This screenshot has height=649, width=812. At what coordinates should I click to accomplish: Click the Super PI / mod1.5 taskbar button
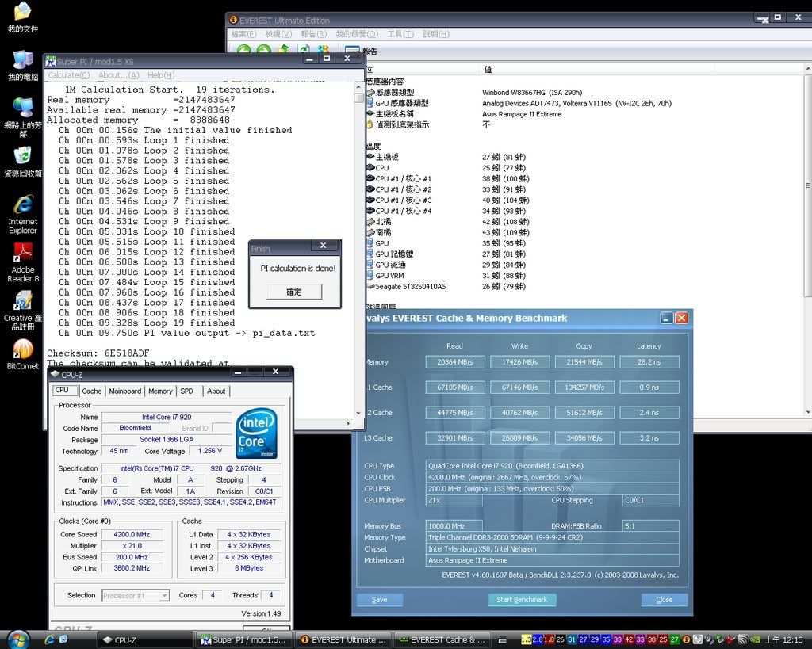click(244, 640)
